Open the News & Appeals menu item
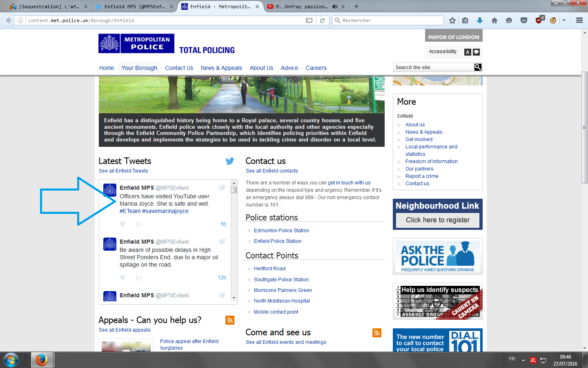Image resolution: width=588 pixels, height=368 pixels. click(x=221, y=68)
